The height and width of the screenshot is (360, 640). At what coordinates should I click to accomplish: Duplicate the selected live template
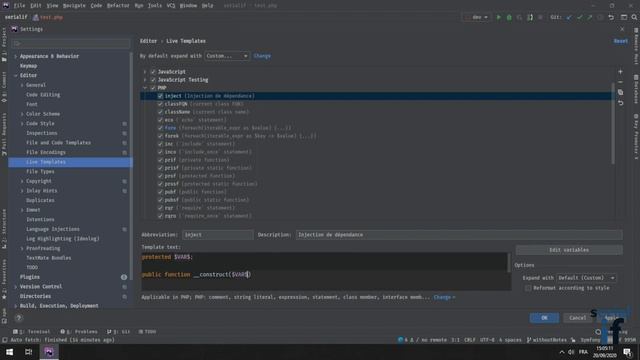pos(620,93)
